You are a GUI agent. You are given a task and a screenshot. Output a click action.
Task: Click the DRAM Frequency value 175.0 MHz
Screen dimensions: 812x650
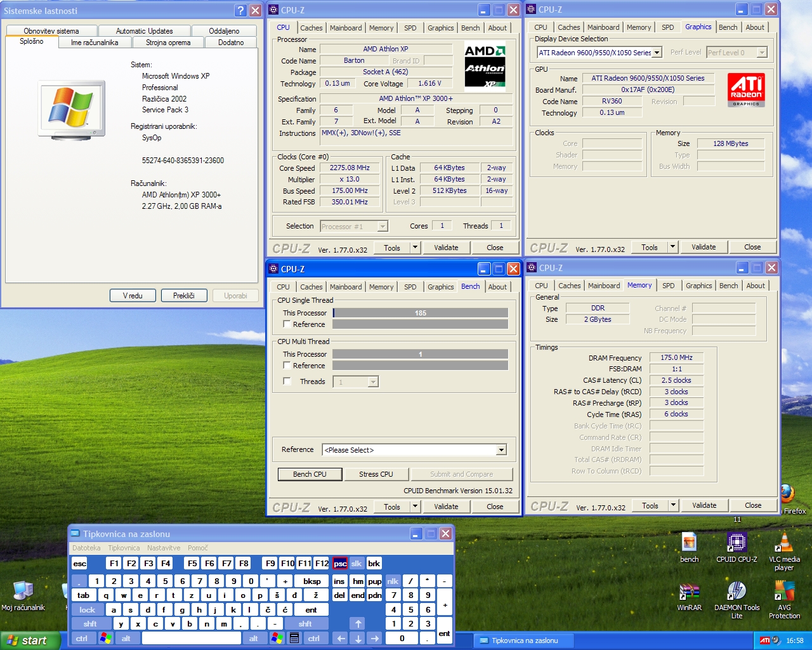pyautogui.click(x=676, y=357)
